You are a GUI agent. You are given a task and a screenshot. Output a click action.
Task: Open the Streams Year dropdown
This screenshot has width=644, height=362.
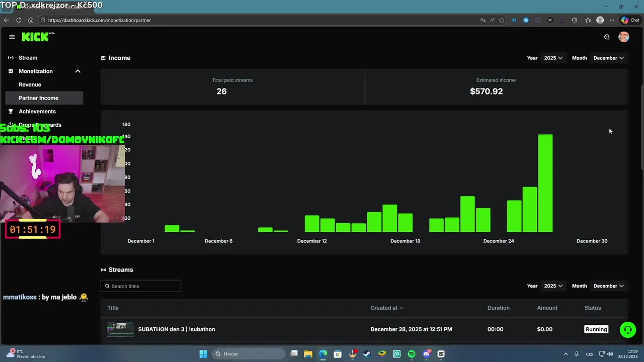pos(553,286)
